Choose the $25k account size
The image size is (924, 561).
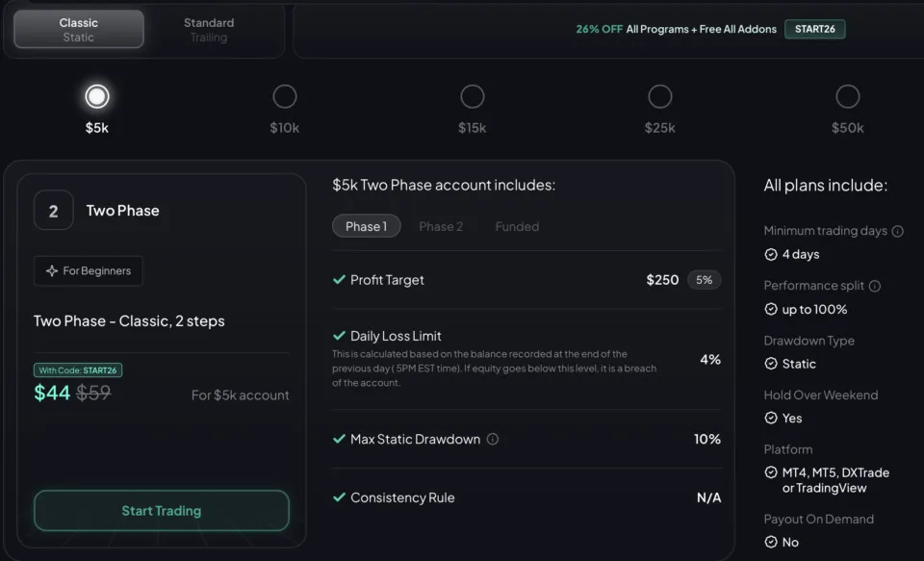click(660, 96)
